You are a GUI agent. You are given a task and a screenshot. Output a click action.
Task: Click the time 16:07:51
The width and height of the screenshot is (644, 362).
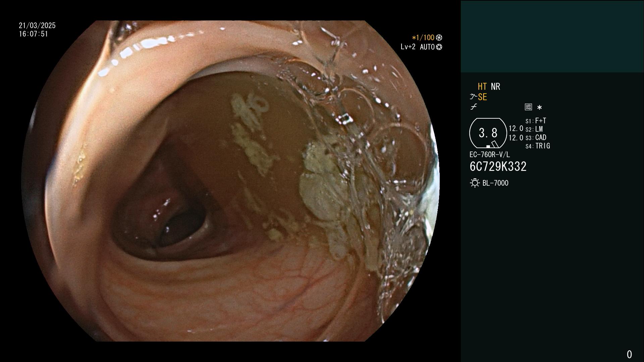tap(34, 34)
